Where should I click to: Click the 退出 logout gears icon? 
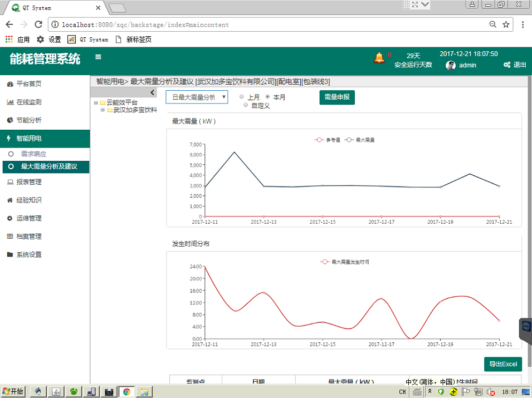pyautogui.click(x=507, y=65)
